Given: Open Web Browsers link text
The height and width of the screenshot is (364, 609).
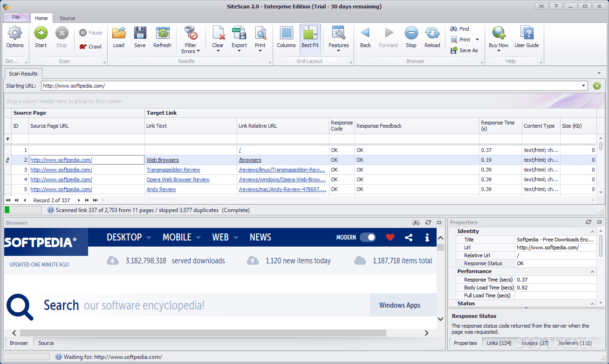Looking at the screenshot, I should pos(163,160).
